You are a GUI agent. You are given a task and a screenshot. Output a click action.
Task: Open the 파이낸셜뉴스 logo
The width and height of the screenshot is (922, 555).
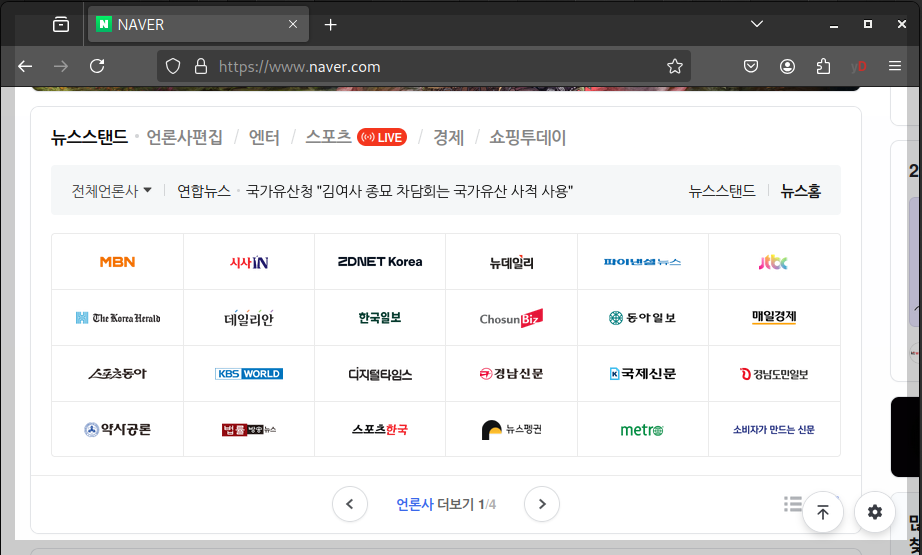[642, 262]
